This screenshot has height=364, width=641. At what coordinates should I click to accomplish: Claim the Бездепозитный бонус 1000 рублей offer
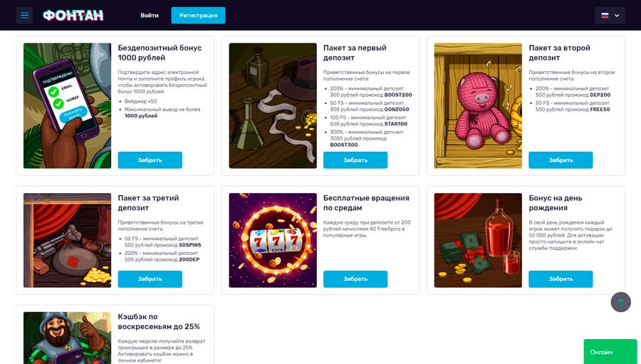pos(150,160)
